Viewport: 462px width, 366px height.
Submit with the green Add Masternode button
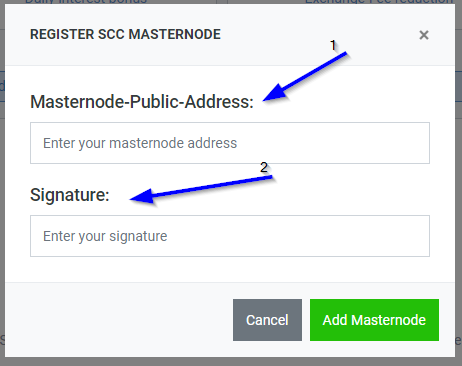374,320
